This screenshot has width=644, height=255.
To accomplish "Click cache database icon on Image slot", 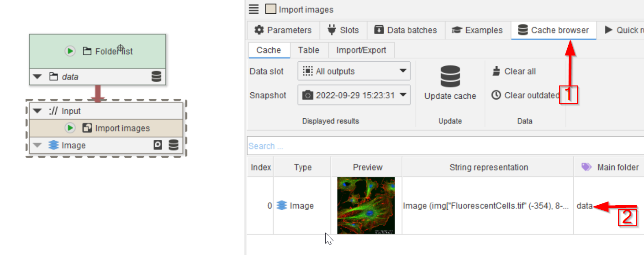I will [x=174, y=145].
